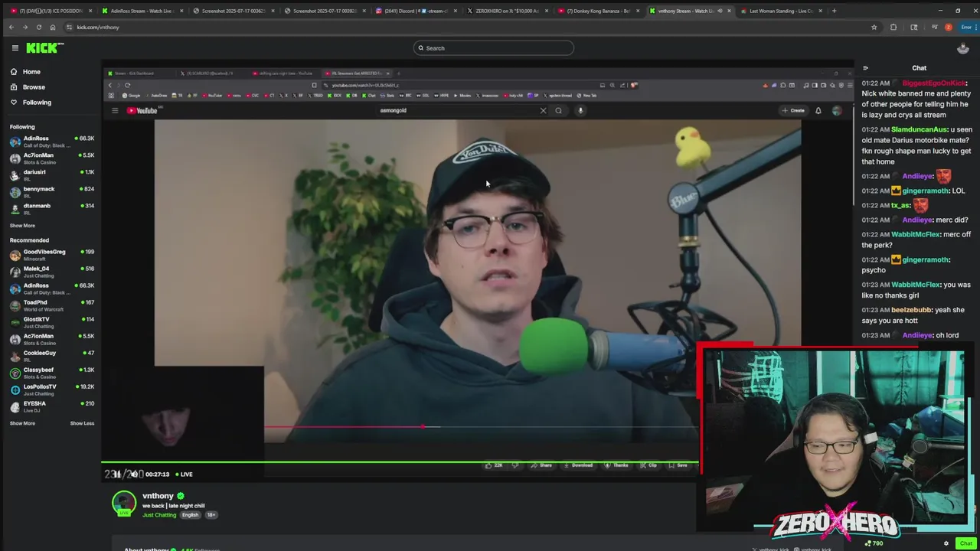The width and height of the screenshot is (980, 551).
Task: Open Classybeef recommended channel
Action: (x=52, y=373)
